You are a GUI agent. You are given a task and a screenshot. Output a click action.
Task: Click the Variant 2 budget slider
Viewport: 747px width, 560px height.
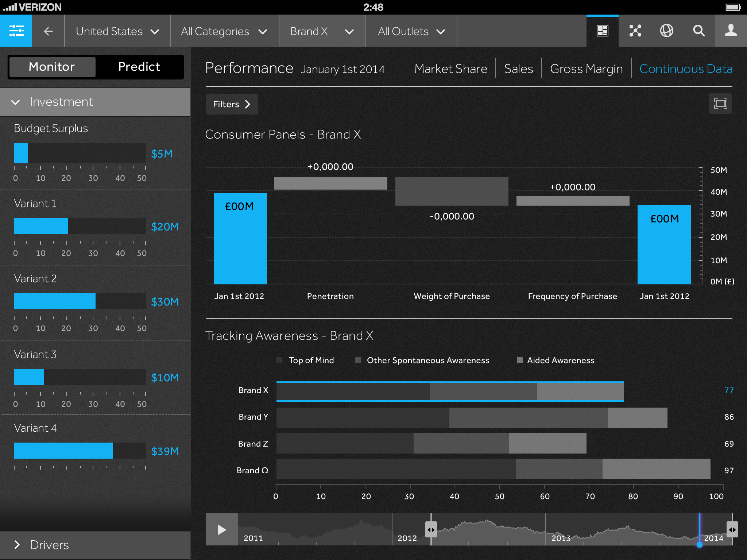tap(80, 301)
